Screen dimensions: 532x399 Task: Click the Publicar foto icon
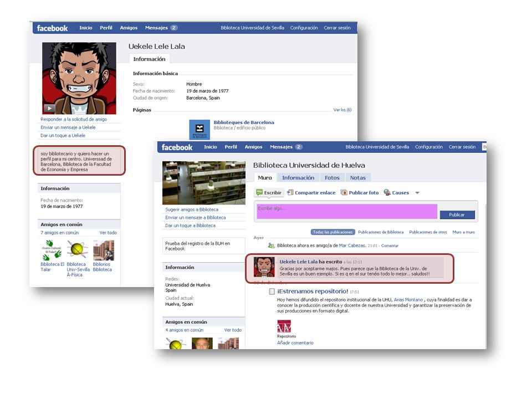pyautogui.click(x=344, y=192)
